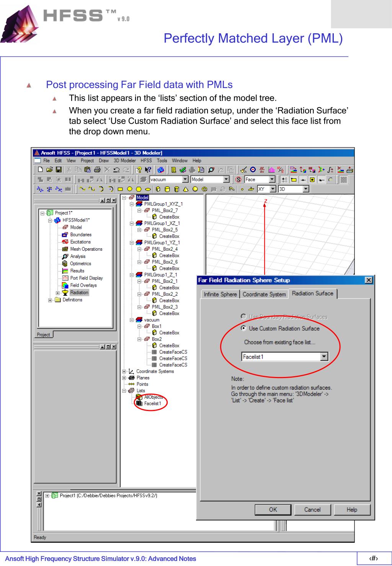Select Use Boundary Radiation Surfaces radio button

click(x=243, y=316)
